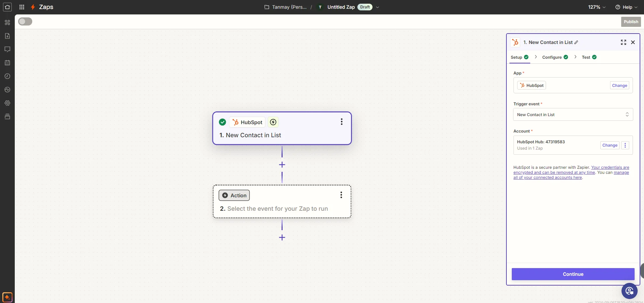
Task: Select the Action step card
Action: pos(282,201)
